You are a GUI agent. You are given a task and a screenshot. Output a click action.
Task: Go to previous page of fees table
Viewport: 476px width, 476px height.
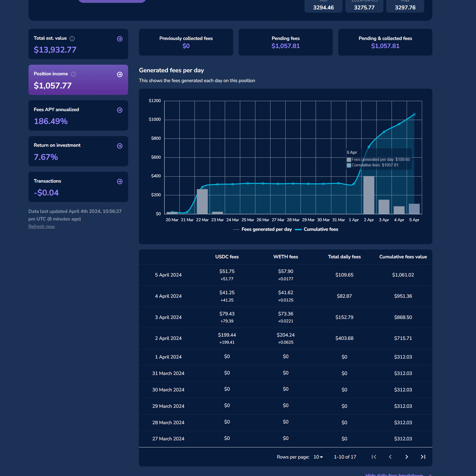click(x=390, y=457)
